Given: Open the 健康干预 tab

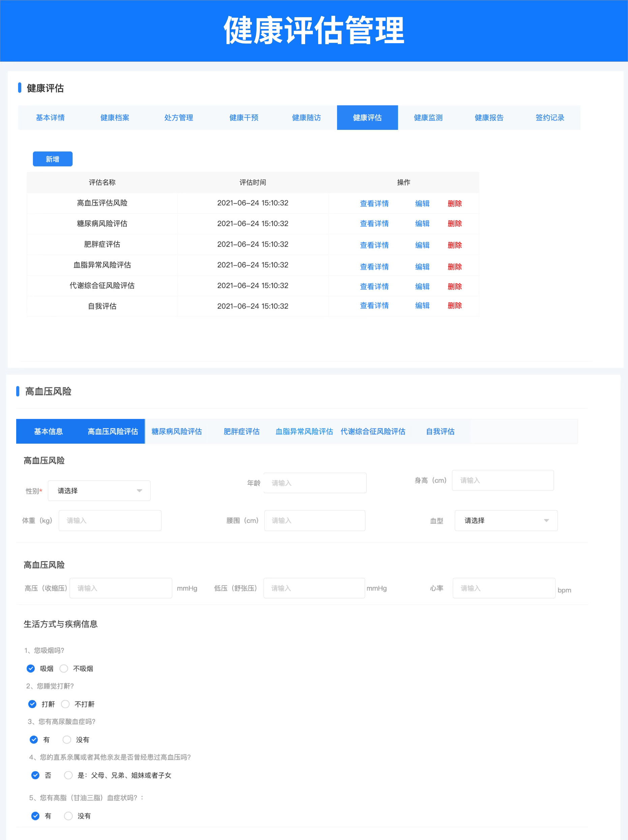Looking at the screenshot, I should tap(244, 118).
